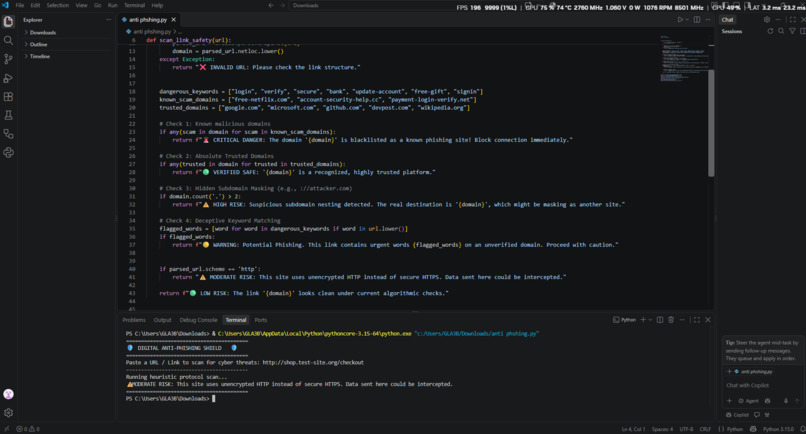Click the Chat panel tab
Screen dimensions: 806x434
(x=727, y=20)
